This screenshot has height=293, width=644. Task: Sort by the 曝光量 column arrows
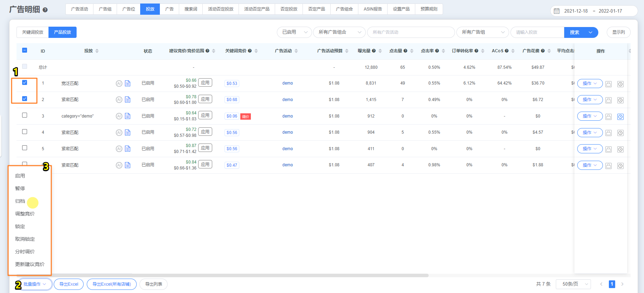(380, 51)
